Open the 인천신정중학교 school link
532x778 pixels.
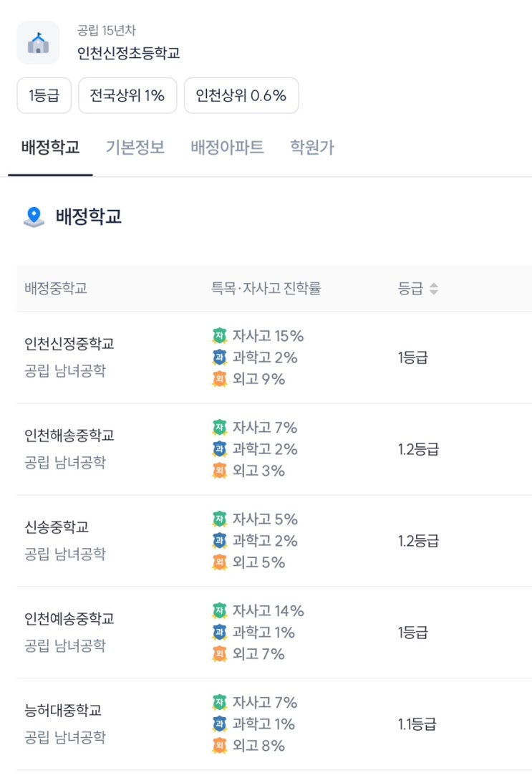coord(69,344)
